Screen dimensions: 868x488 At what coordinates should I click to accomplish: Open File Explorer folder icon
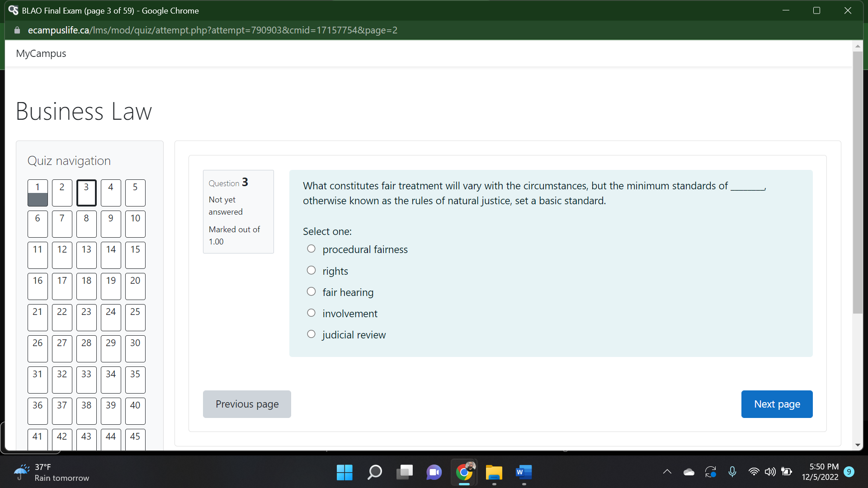coord(494,472)
